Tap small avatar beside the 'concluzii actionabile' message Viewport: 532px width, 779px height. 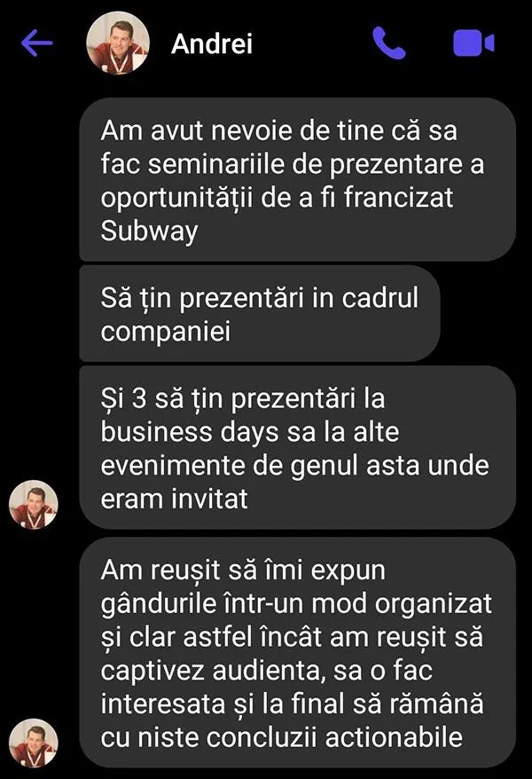34,744
